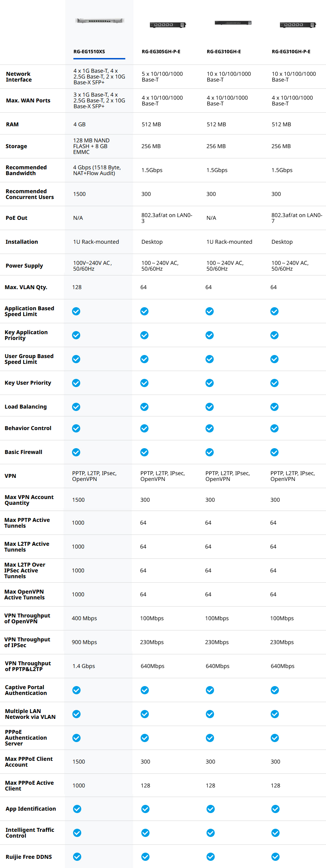Click the RG-EG305GH-P-E product image
The image size is (326, 868).
(x=168, y=25)
